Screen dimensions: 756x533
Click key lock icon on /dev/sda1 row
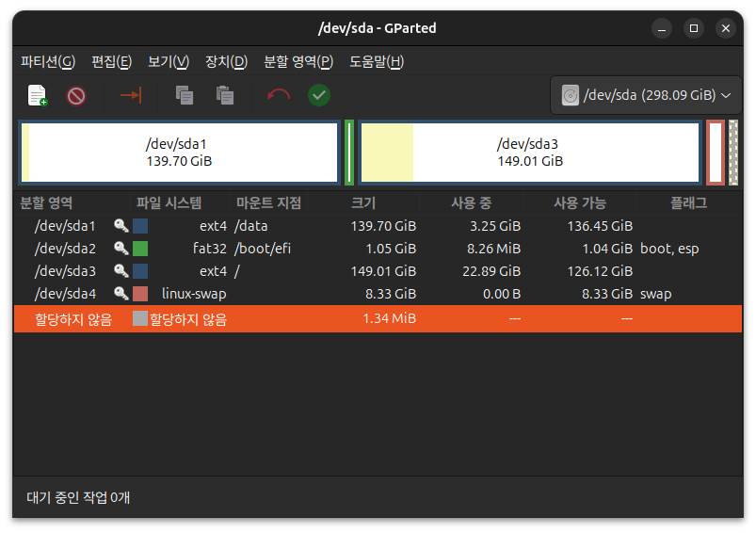tap(121, 226)
